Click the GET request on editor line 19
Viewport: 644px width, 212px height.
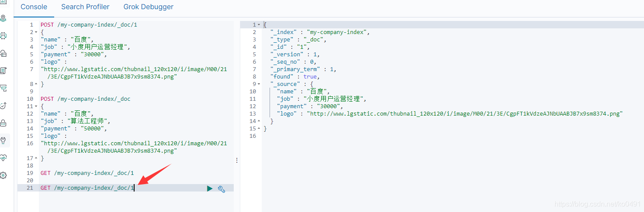coord(87,173)
